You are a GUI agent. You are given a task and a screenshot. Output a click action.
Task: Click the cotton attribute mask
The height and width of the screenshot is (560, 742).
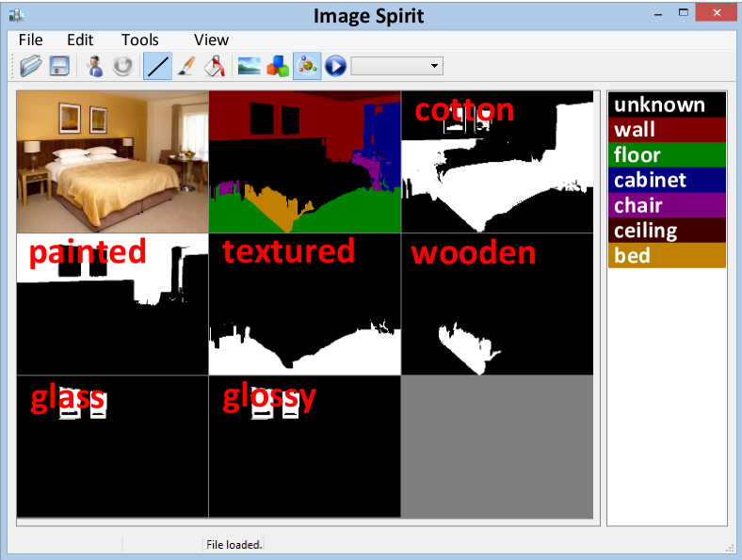497,162
